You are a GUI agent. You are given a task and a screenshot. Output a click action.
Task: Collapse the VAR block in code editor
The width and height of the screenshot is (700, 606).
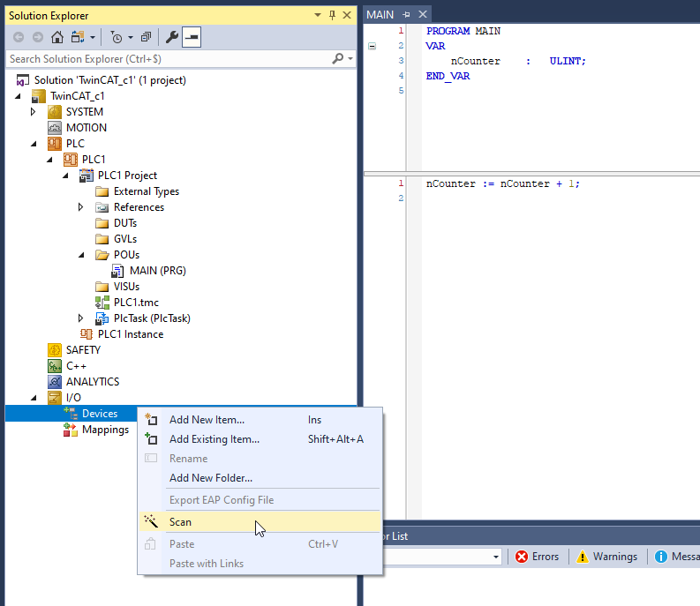pos(372,46)
